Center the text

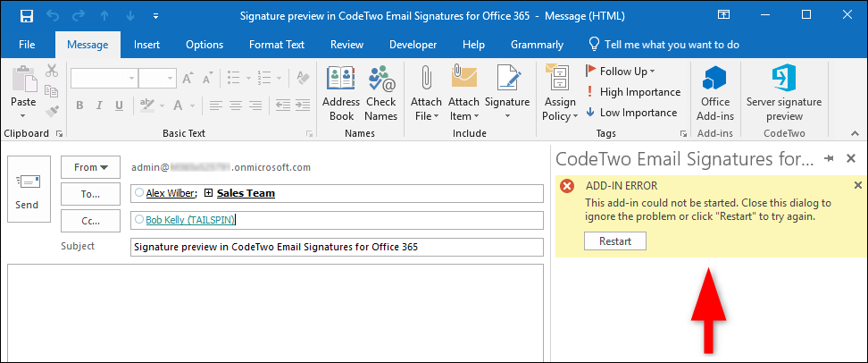[x=235, y=106]
